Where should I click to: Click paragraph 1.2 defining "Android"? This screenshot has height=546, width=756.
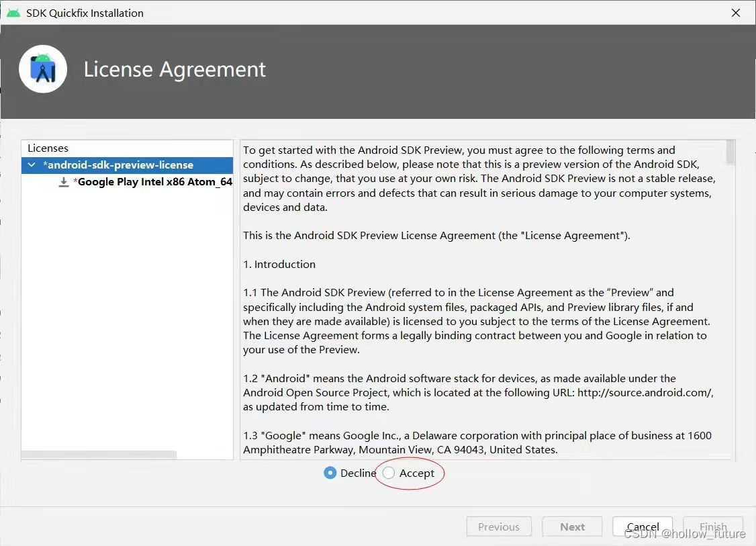478,393
